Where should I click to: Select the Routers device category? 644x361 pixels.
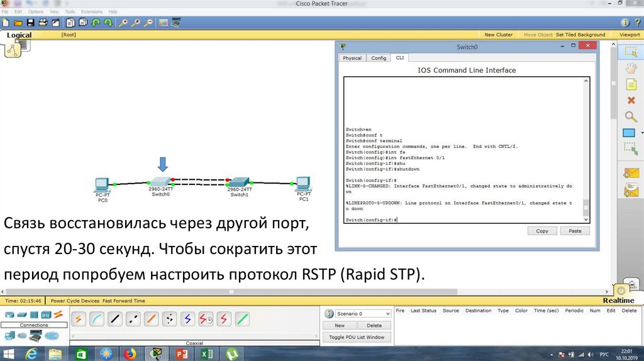click(9, 315)
